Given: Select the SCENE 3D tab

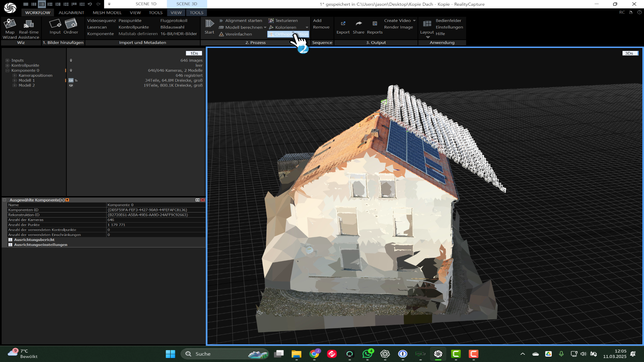Looking at the screenshot, I should pyautogui.click(x=187, y=4).
